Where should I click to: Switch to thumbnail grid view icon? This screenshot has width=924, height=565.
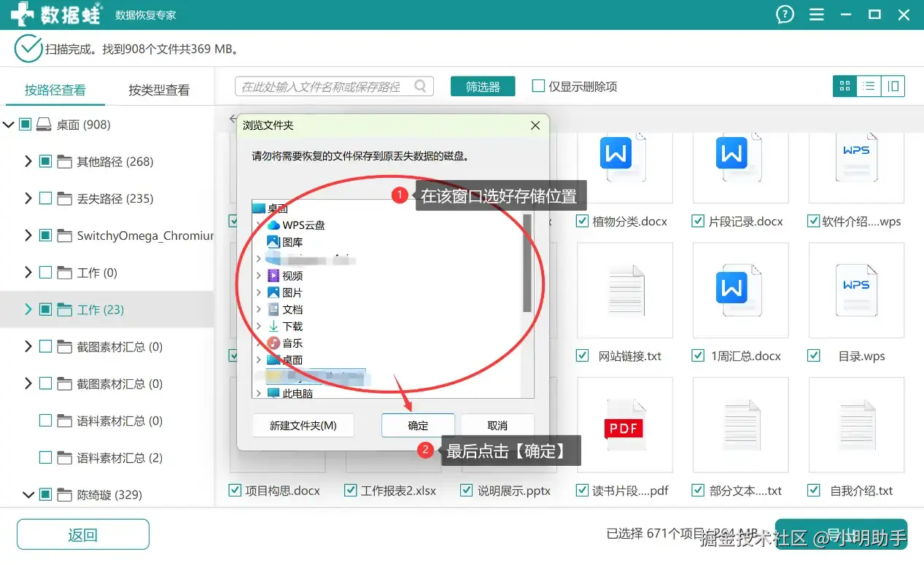[845, 86]
